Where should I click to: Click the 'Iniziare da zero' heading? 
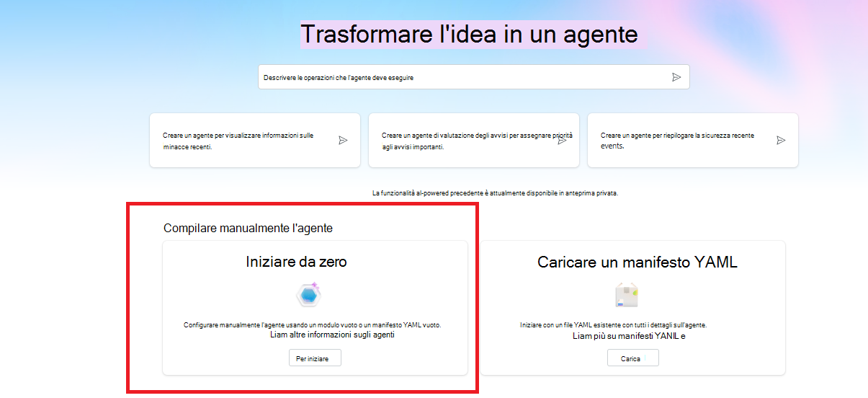click(x=296, y=262)
